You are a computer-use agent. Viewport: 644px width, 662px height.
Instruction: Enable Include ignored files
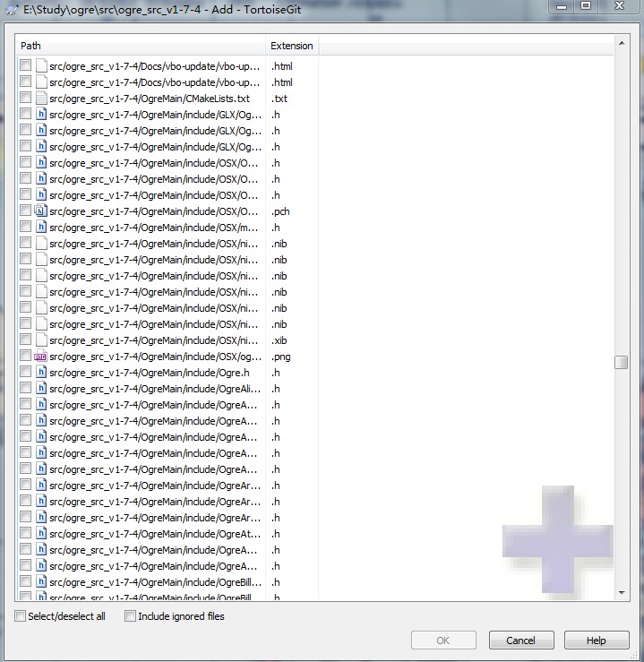point(130,616)
